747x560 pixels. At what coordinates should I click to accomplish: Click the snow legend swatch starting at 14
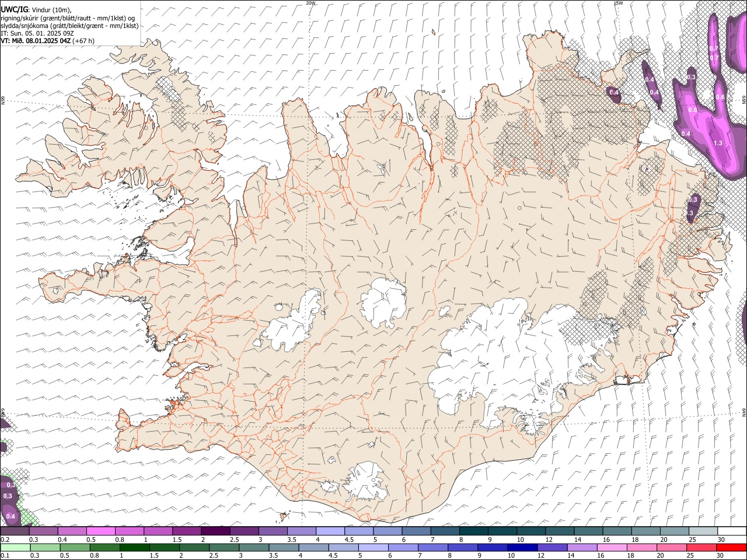click(x=589, y=531)
